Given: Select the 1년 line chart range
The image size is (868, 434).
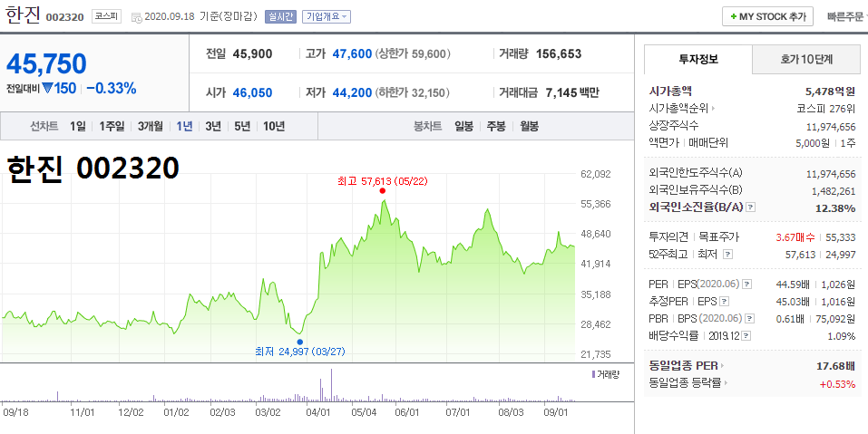Looking at the screenshot, I should point(184,126).
